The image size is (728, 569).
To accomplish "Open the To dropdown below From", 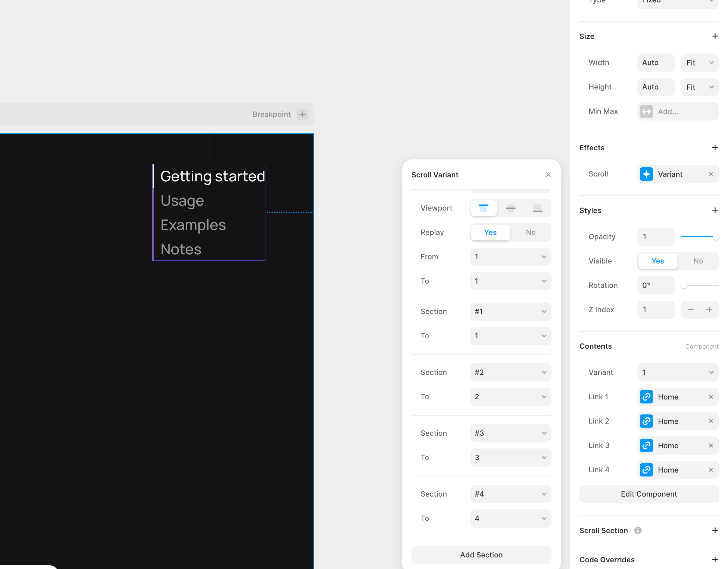I will 510,281.
